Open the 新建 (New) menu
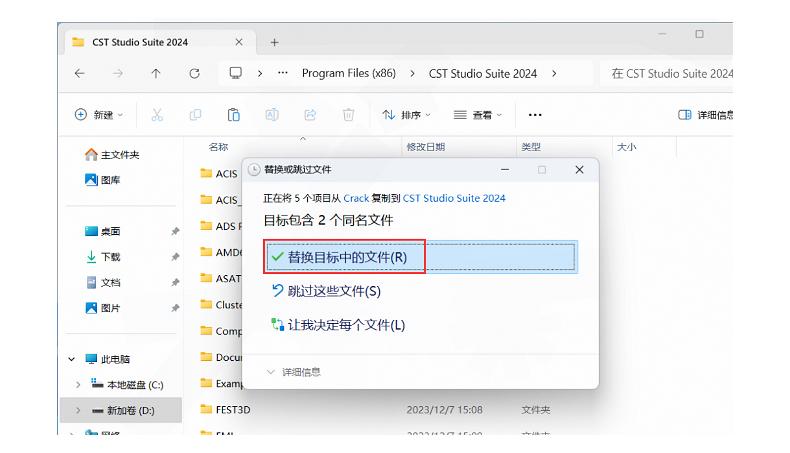 (99, 115)
